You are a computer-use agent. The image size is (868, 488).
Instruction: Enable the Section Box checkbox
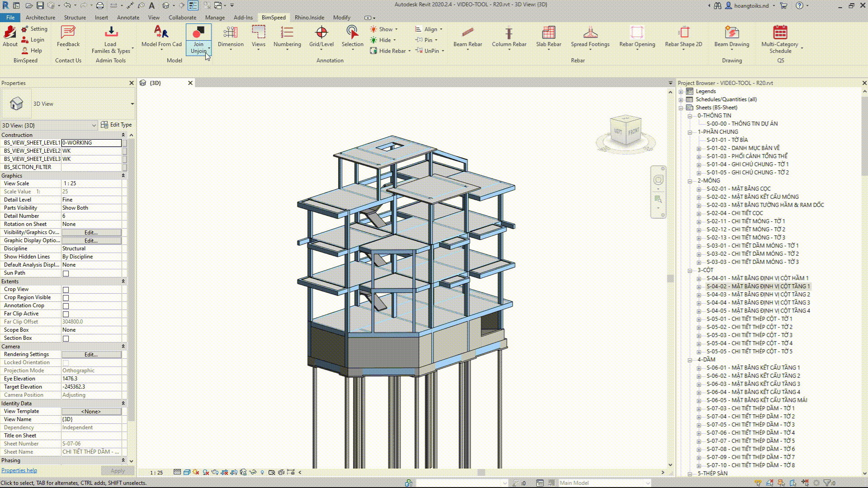coord(66,338)
